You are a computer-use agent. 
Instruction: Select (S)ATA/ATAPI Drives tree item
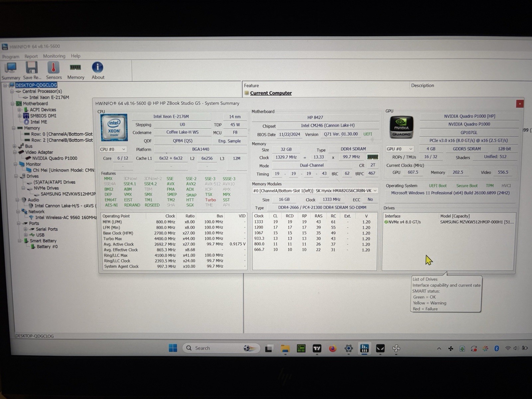[54, 182]
